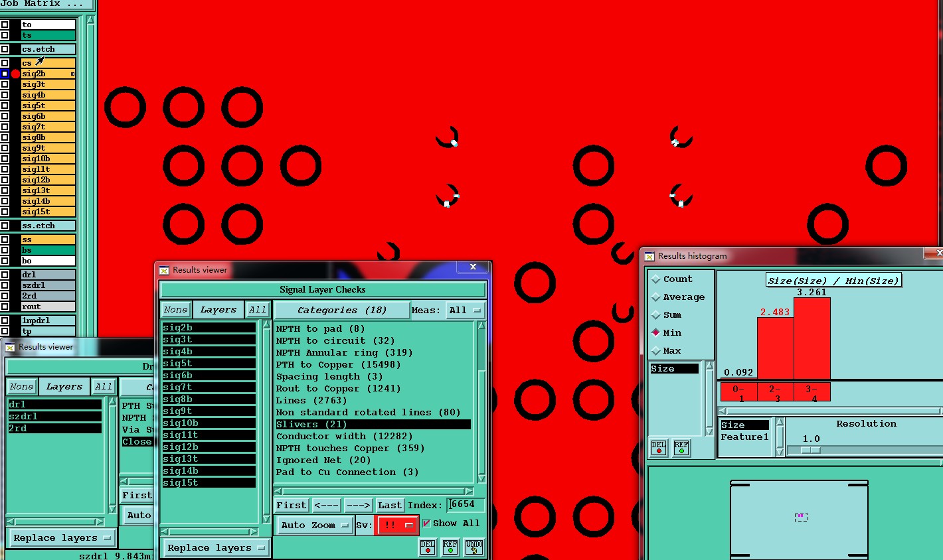Toggle visibility checkbox of layer rout

5,307
